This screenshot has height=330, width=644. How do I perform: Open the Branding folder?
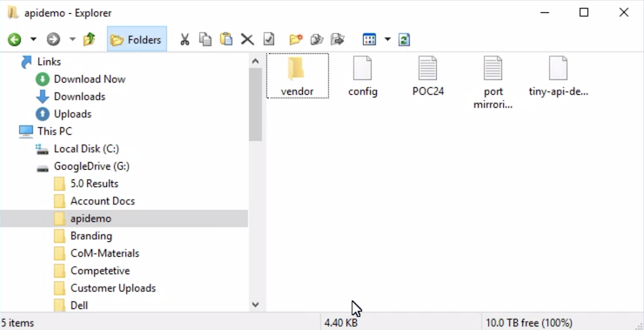pyautogui.click(x=91, y=236)
